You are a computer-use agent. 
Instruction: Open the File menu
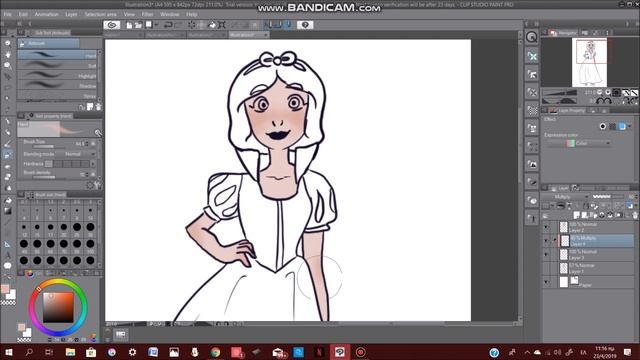click(x=8, y=14)
